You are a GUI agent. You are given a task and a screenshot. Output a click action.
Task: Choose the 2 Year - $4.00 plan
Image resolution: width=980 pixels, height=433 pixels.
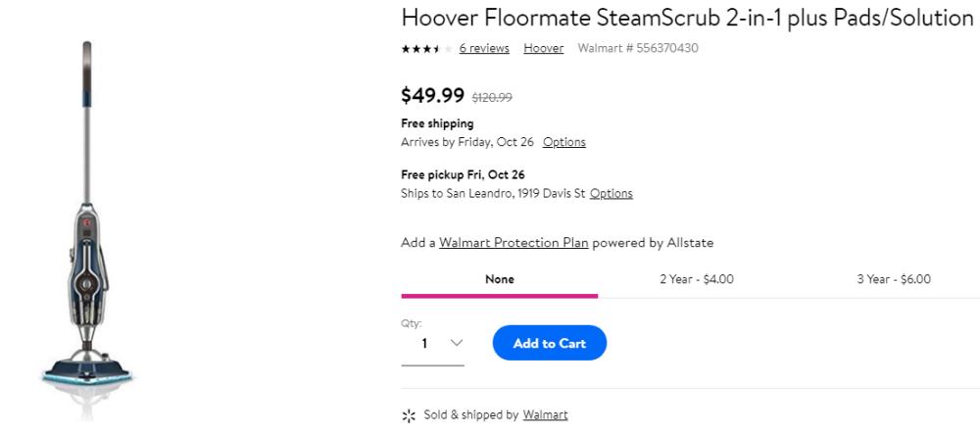696,279
